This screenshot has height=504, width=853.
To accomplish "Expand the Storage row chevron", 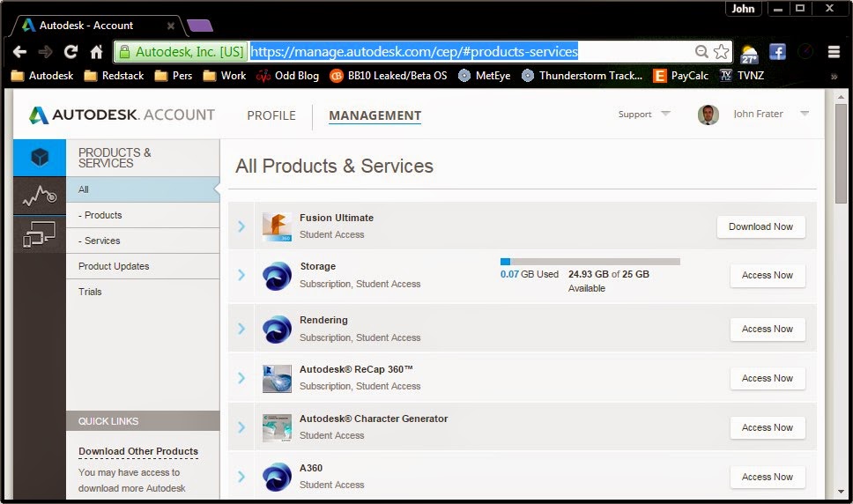I will tap(241, 275).
